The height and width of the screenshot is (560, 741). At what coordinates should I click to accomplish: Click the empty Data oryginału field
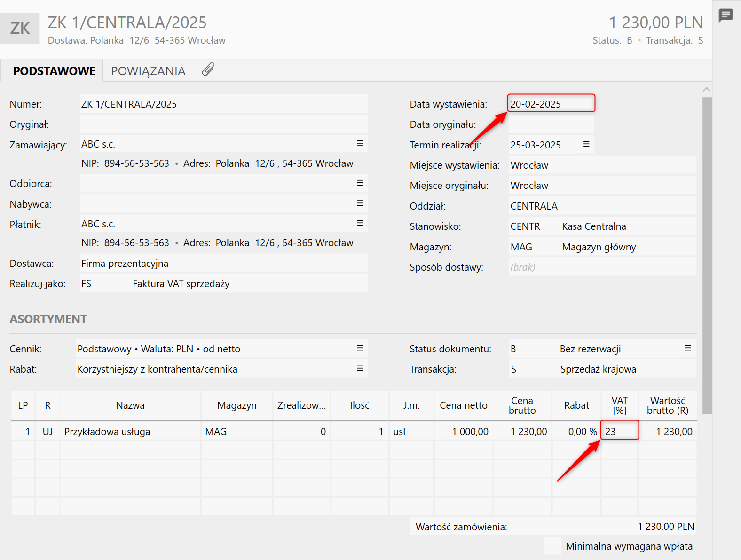pos(551,124)
